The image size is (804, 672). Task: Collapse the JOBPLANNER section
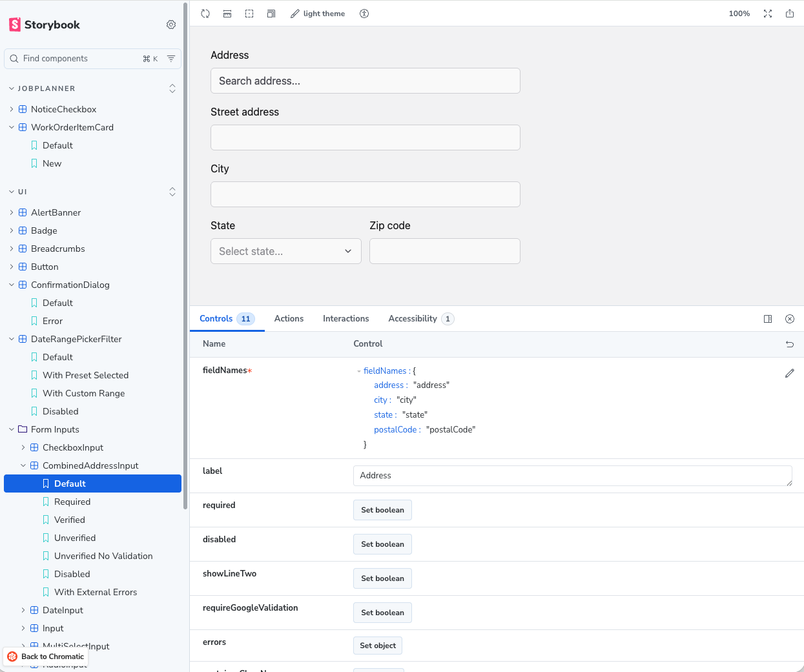click(43, 88)
